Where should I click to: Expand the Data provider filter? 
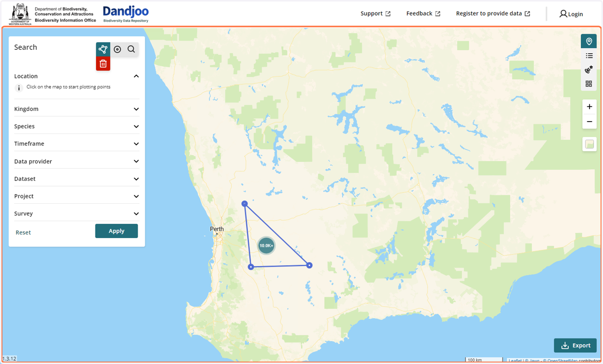(76, 161)
